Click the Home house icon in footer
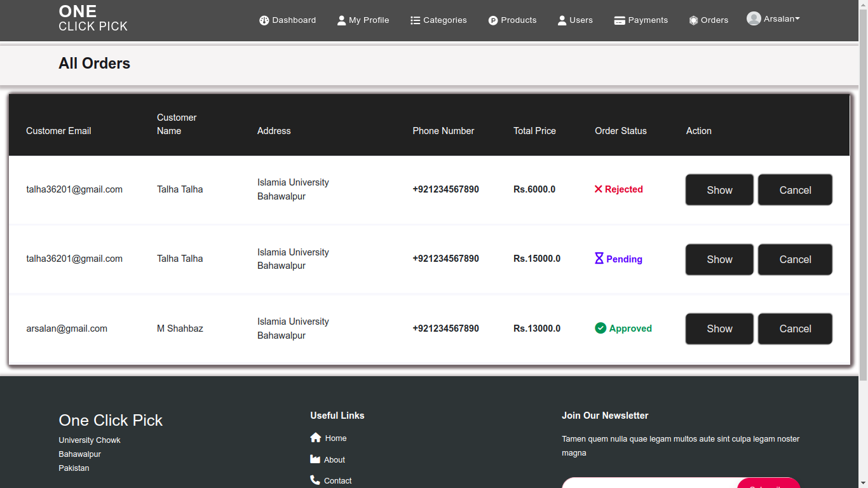The width and height of the screenshot is (868, 488). (x=316, y=438)
